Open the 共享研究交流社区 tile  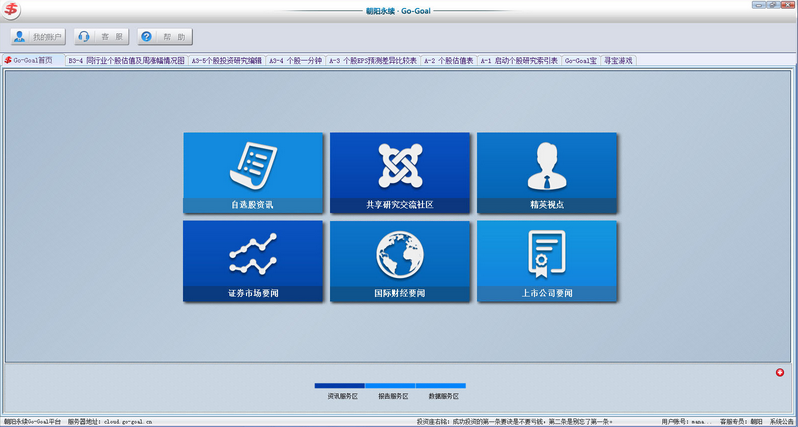(399, 173)
